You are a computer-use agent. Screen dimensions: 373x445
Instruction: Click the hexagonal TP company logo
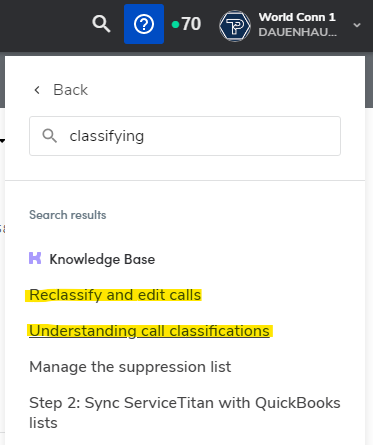coord(235,26)
